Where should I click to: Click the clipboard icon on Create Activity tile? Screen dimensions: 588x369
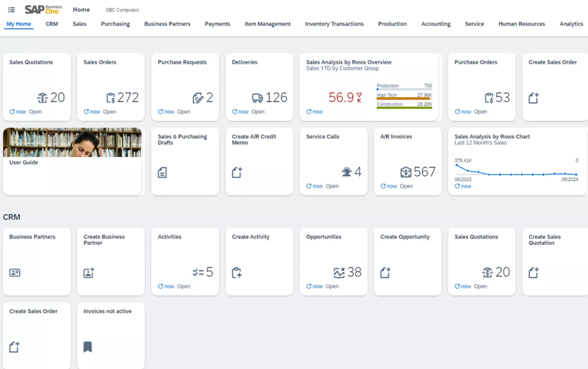point(237,272)
